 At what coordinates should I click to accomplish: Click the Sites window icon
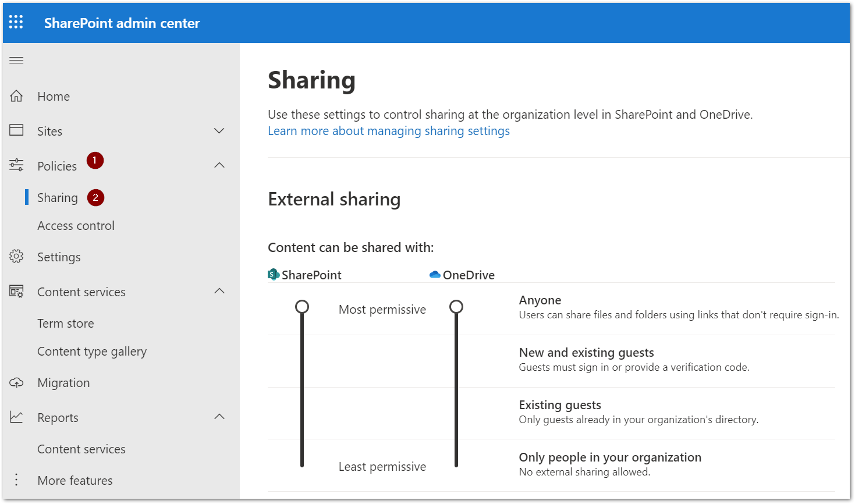coord(16,130)
